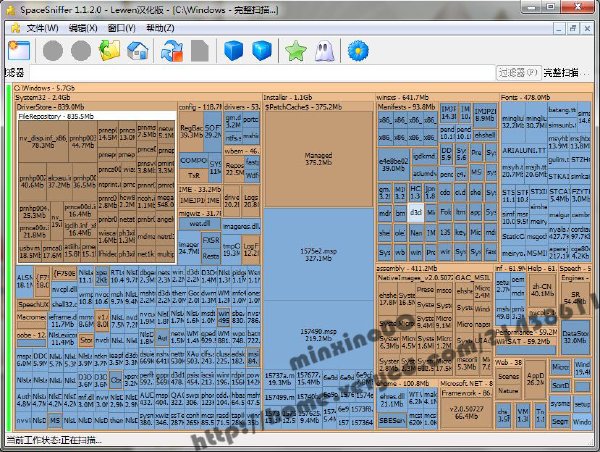Select the Managed 375.2Mb block

pos(318,159)
